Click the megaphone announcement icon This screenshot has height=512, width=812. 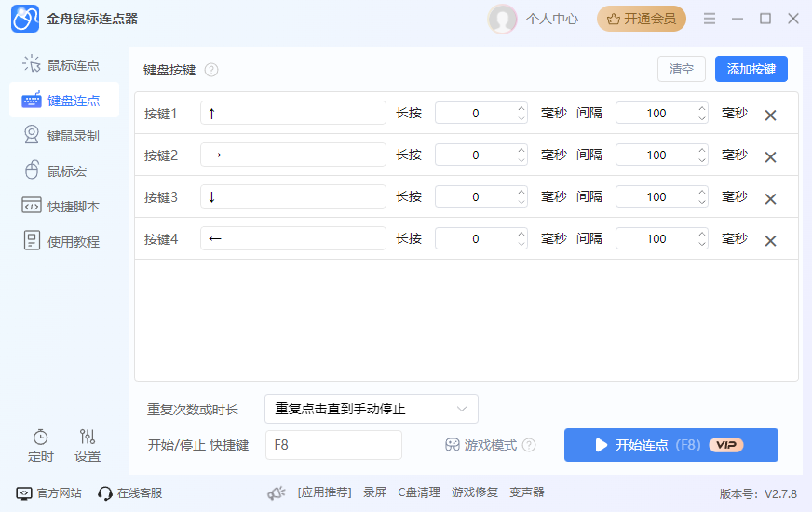tap(277, 492)
